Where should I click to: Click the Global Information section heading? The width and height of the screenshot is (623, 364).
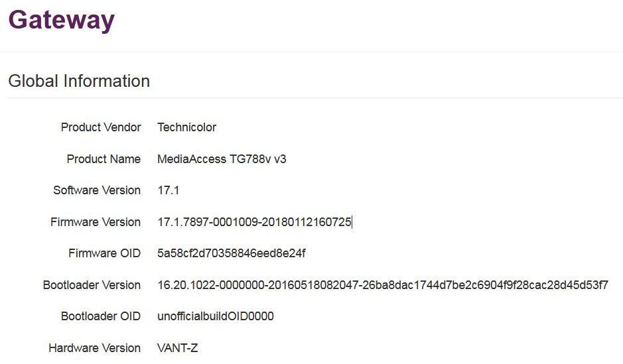point(79,81)
